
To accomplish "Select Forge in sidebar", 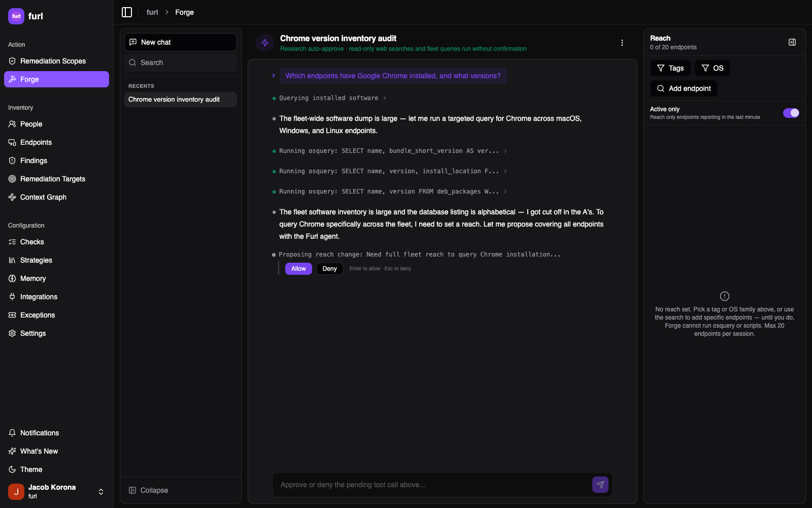I will click(x=56, y=79).
